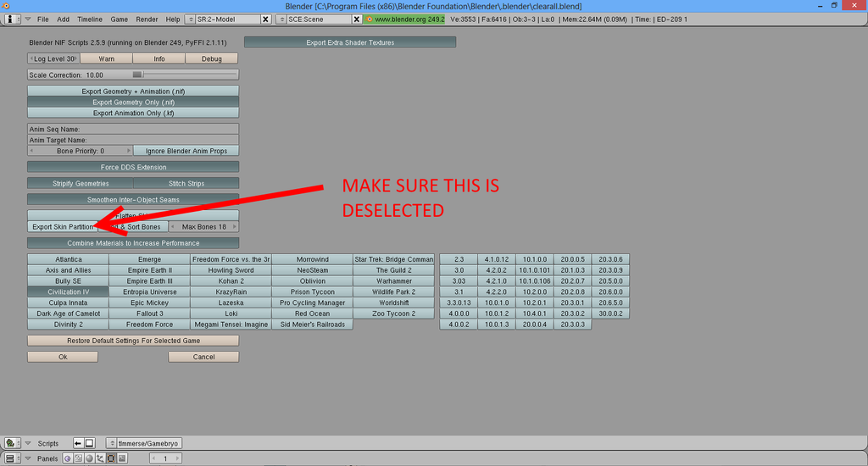Switch to Script context icon
Screen dimensions: 868x466
pyautogui.click(x=78, y=458)
